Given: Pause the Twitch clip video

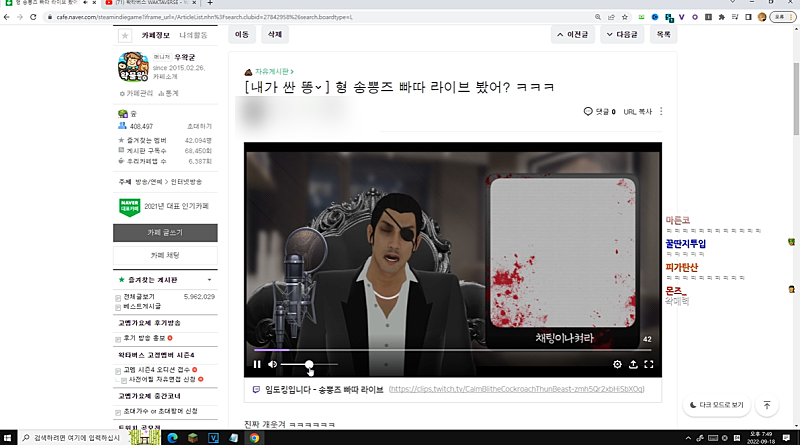Looking at the screenshot, I should pos(257,365).
